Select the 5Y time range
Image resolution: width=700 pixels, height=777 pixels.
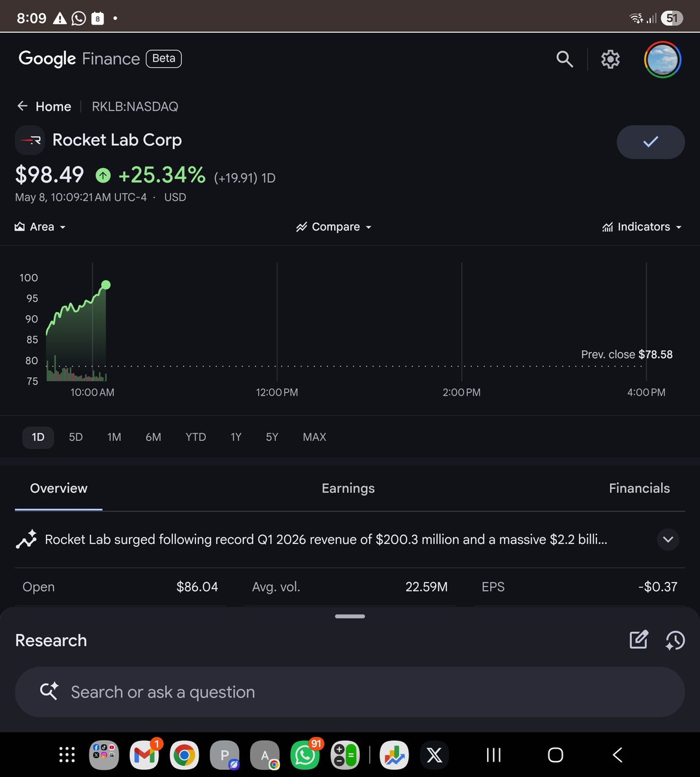(272, 437)
